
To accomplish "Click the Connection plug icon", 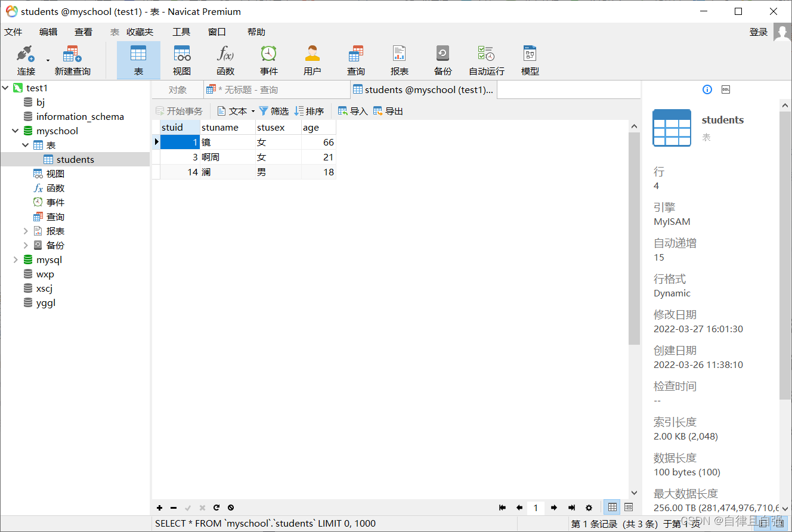I will point(26,54).
